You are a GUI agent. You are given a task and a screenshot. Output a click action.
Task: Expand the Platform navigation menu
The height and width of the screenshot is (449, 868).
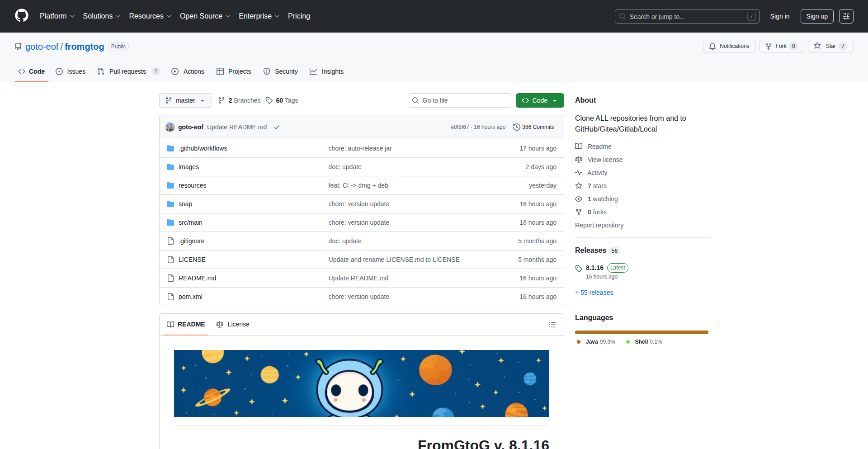pyautogui.click(x=57, y=16)
